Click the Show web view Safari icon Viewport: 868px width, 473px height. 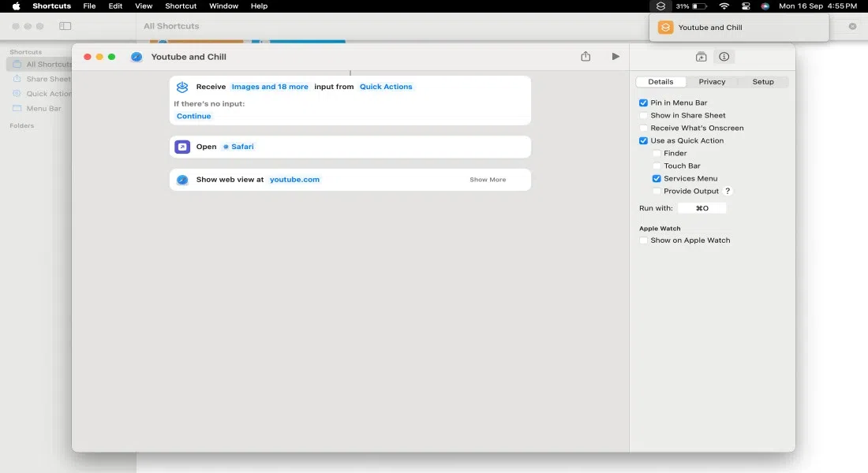pos(182,180)
